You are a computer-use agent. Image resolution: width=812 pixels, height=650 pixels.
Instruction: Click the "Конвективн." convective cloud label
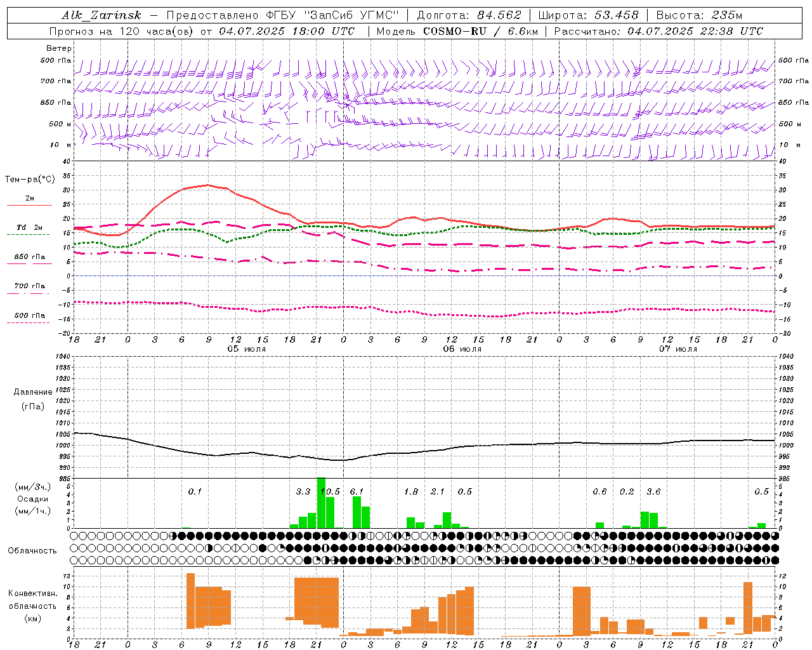pos(32,594)
